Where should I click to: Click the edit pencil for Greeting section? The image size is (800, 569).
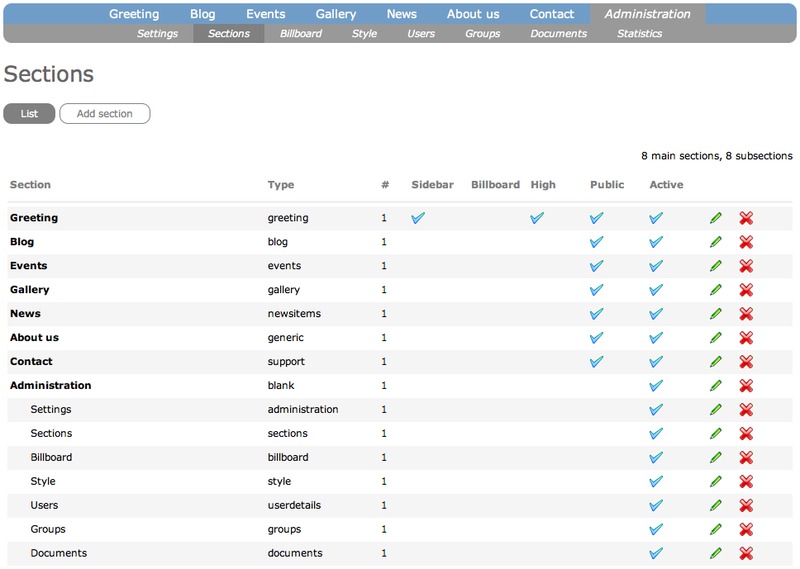[715, 218]
